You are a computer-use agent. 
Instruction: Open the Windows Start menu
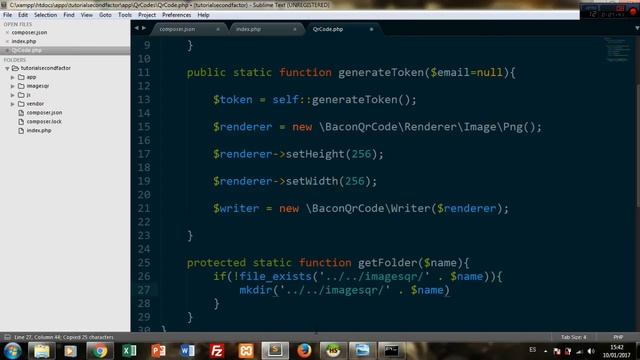(x=13, y=351)
